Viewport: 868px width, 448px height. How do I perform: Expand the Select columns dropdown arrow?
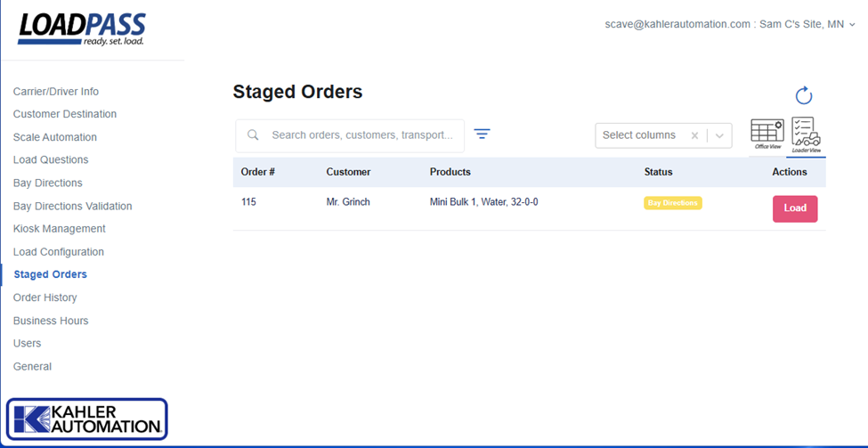pyautogui.click(x=719, y=135)
